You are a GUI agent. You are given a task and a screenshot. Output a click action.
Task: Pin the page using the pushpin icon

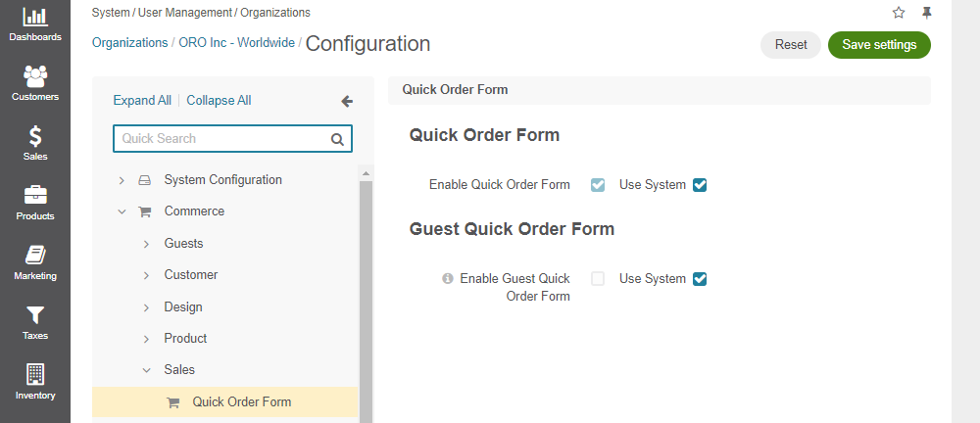[927, 13]
